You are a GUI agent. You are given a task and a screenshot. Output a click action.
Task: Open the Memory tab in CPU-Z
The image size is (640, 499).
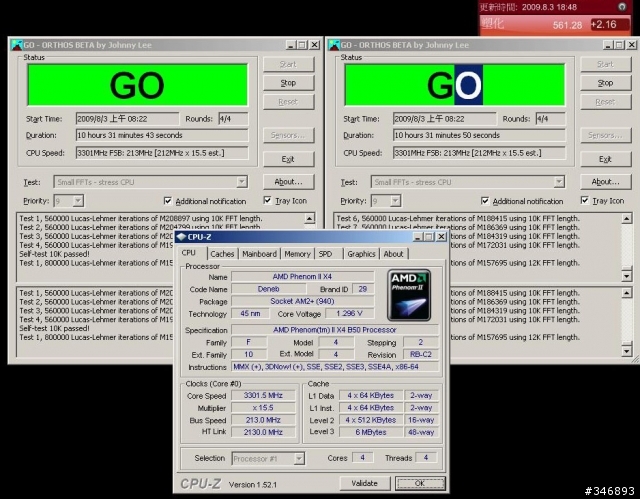coord(298,254)
